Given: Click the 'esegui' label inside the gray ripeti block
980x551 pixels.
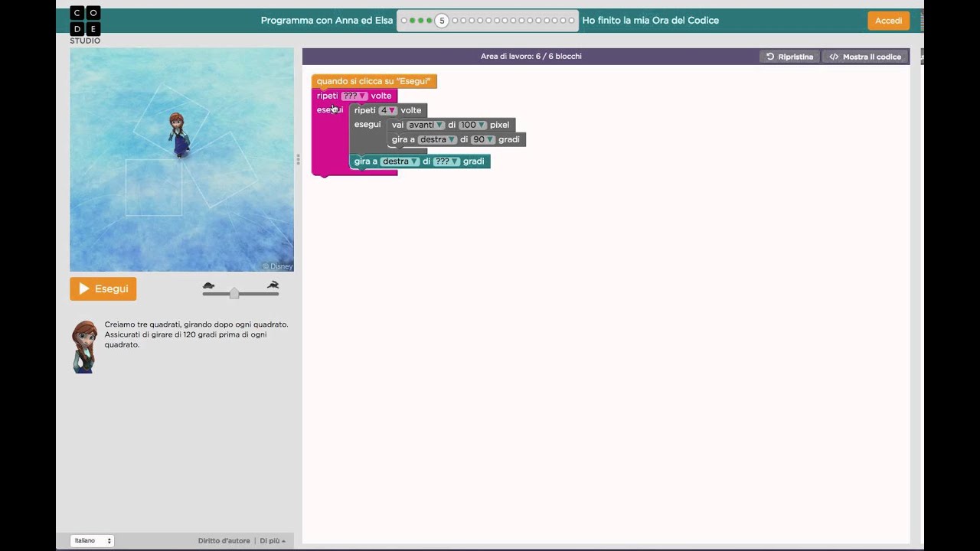Looking at the screenshot, I should (x=367, y=125).
